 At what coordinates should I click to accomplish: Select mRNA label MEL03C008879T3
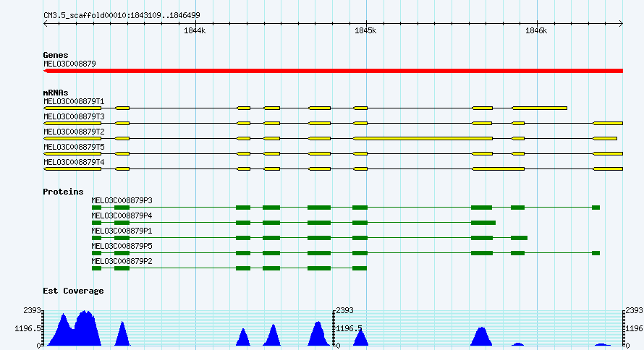click(x=74, y=116)
